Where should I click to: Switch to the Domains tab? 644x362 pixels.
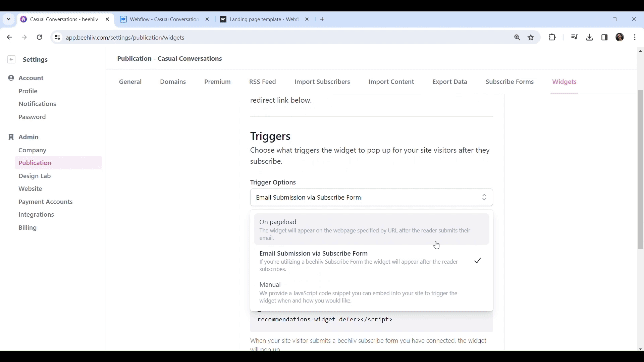coord(173,82)
